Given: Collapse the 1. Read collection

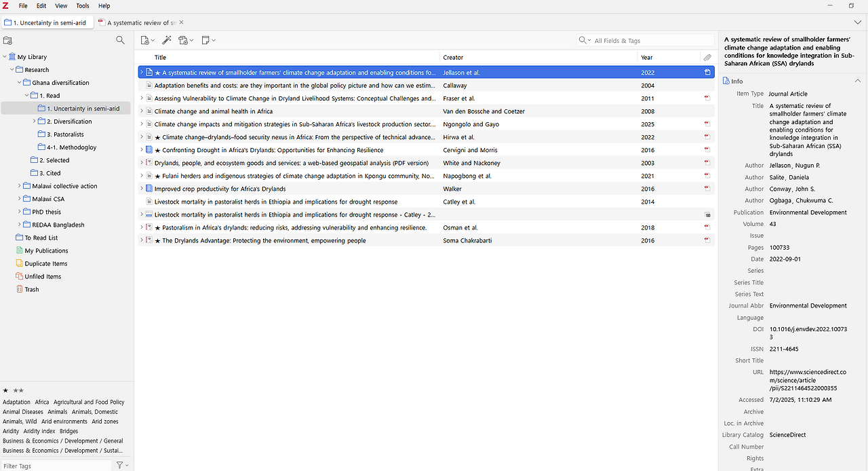Looking at the screenshot, I should click(x=27, y=96).
